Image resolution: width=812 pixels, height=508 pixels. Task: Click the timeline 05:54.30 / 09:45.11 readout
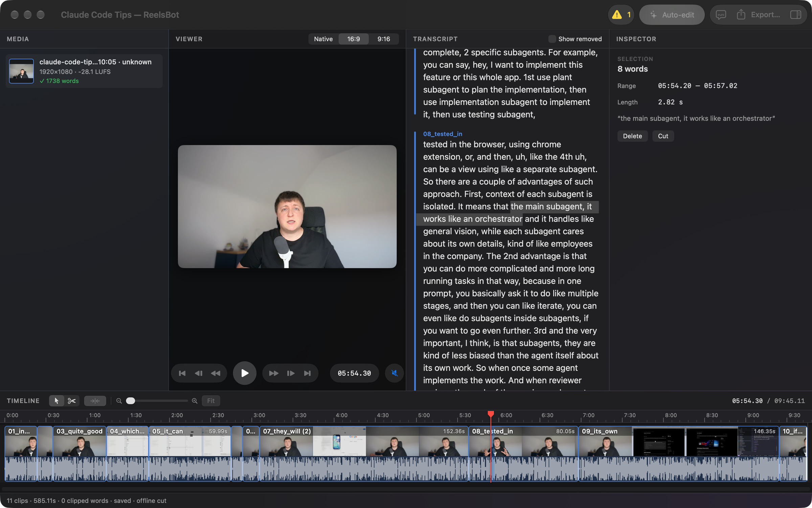(x=768, y=401)
